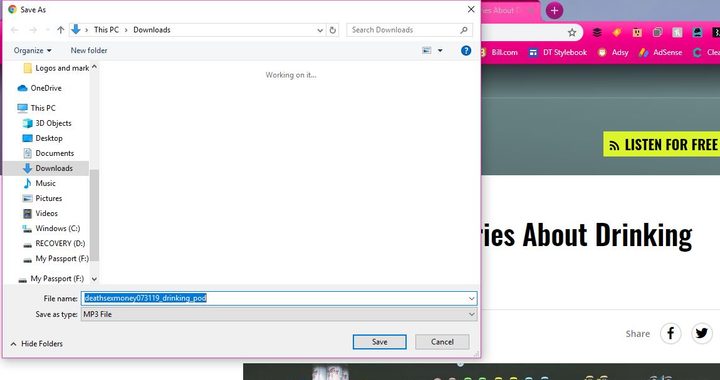
Task: Click the Save button
Action: tap(379, 342)
